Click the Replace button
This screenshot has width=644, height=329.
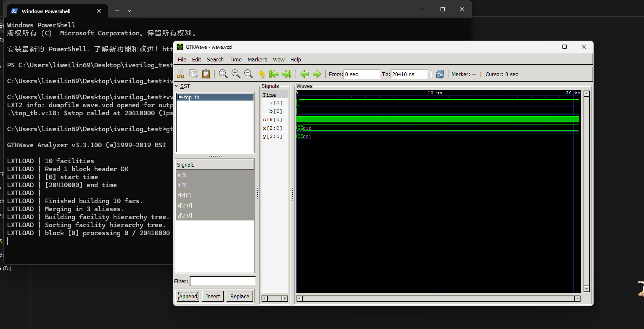point(240,296)
